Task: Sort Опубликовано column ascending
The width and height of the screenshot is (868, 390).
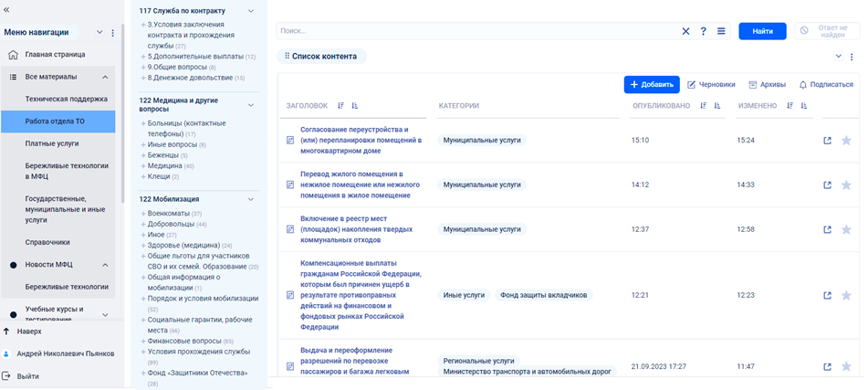Action: [x=716, y=105]
